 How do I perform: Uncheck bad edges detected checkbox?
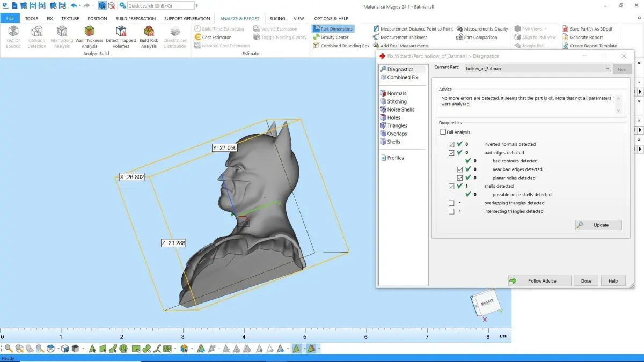tap(451, 153)
